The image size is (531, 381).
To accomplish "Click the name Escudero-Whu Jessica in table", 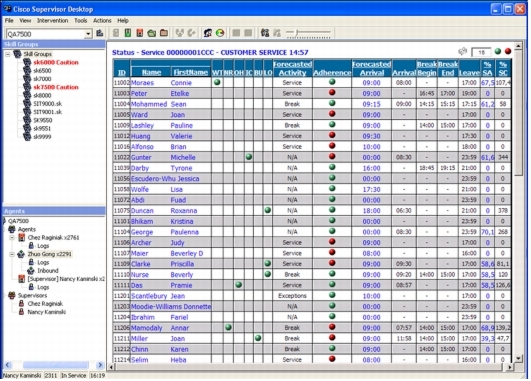I will click(165, 178).
